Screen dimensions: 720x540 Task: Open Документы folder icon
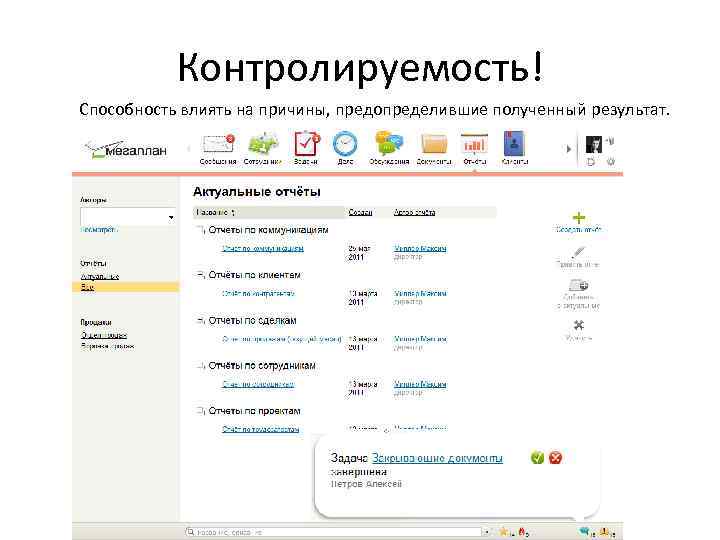(434, 145)
